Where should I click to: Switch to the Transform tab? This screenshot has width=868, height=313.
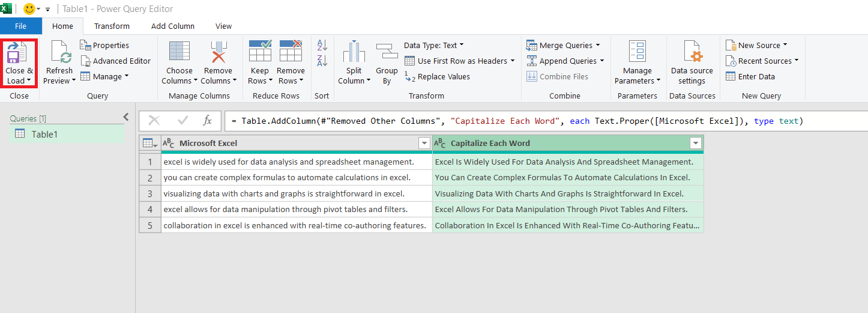tap(112, 26)
